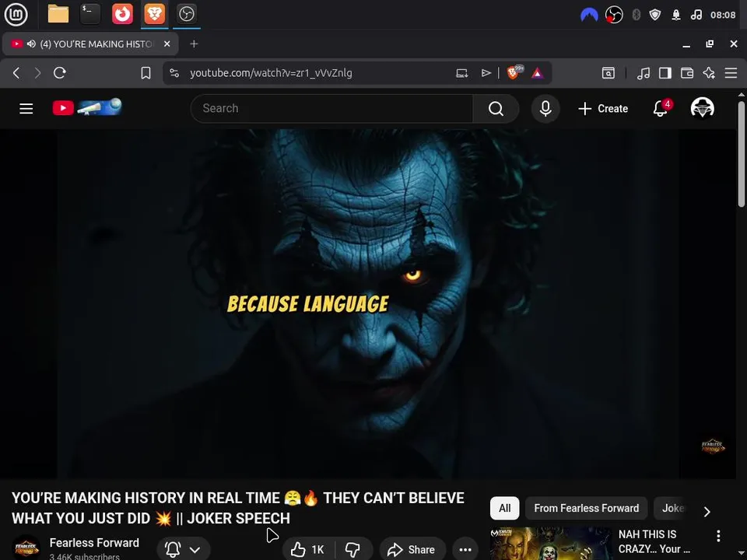Screen dimensions: 747x560
Task: Open the NAH THIS IS CRAZY video title
Action: point(654,541)
